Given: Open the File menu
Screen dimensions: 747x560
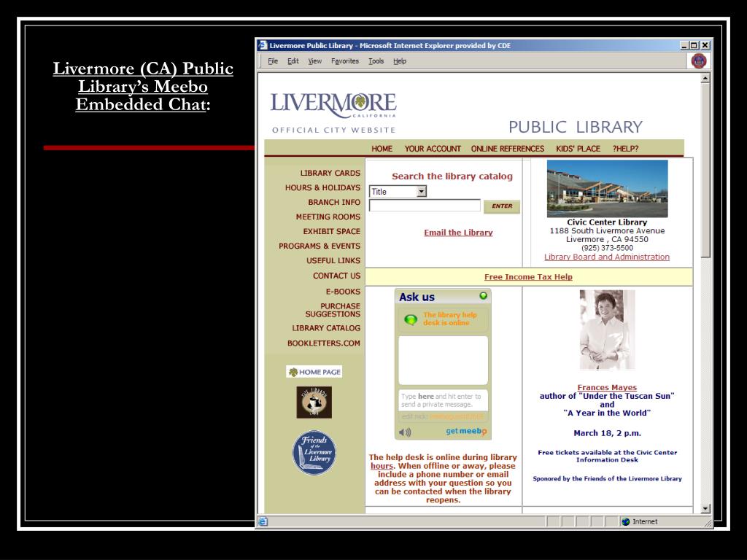Looking at the screenshot, I should [x=273, y=61].
